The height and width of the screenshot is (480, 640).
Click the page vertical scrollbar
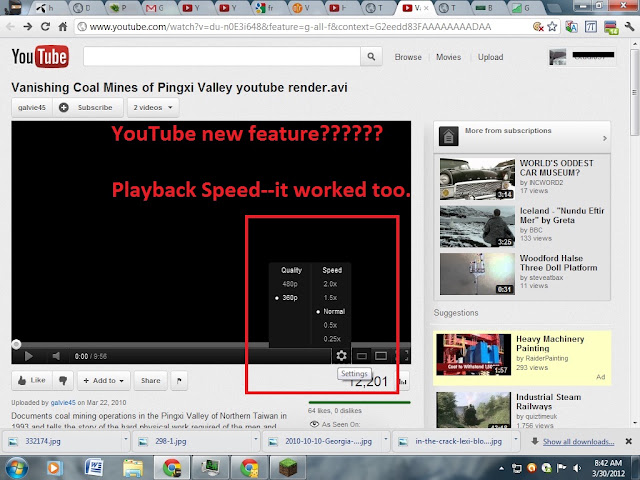635,93
